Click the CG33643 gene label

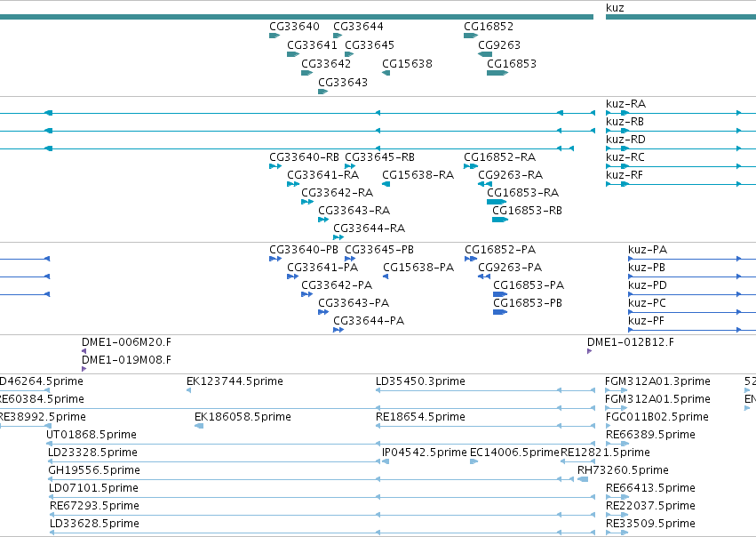pos(343,83)
